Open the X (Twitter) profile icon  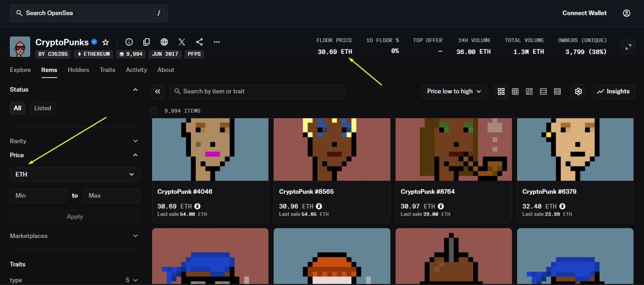(182, 42)
